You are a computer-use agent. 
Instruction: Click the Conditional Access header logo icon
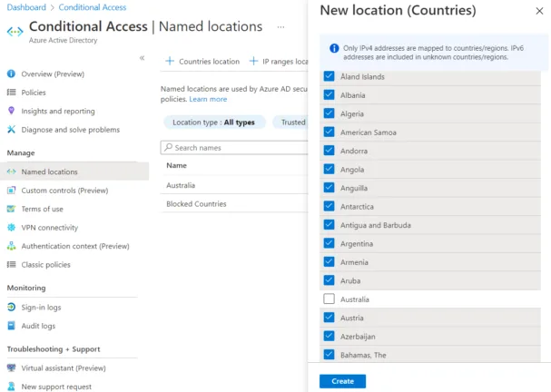[15, 32]
